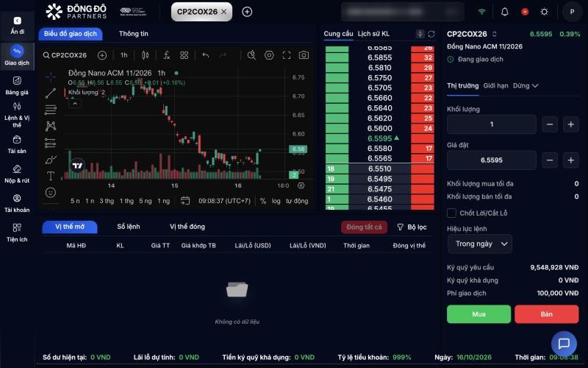Toggle percent scale on chart
The width and height of the screenshot is (588, 368).
tap(263, 201)
